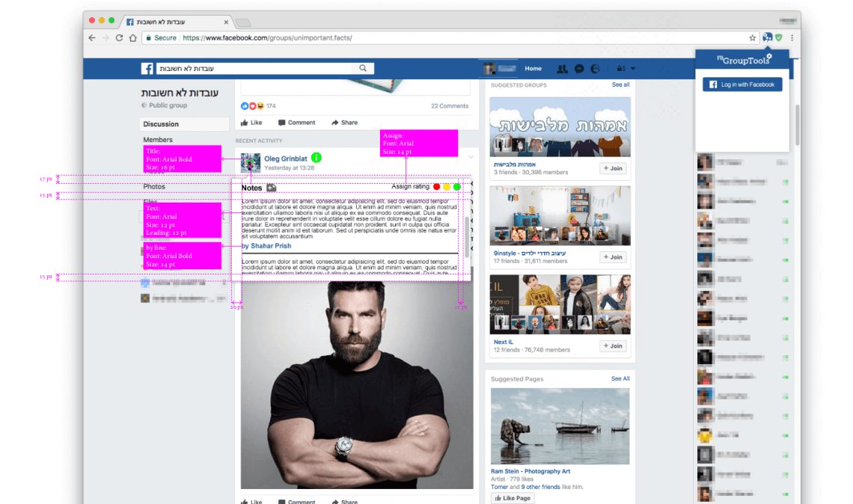Click green info icon next to Oleg Grinblat

316,158
